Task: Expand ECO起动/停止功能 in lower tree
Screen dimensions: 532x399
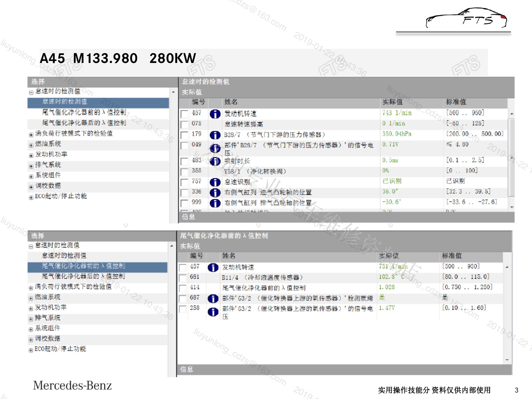Action: point(31,350)
